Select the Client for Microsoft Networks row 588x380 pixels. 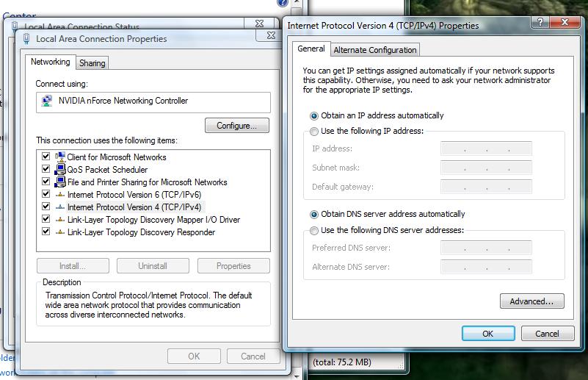[117, 157]
